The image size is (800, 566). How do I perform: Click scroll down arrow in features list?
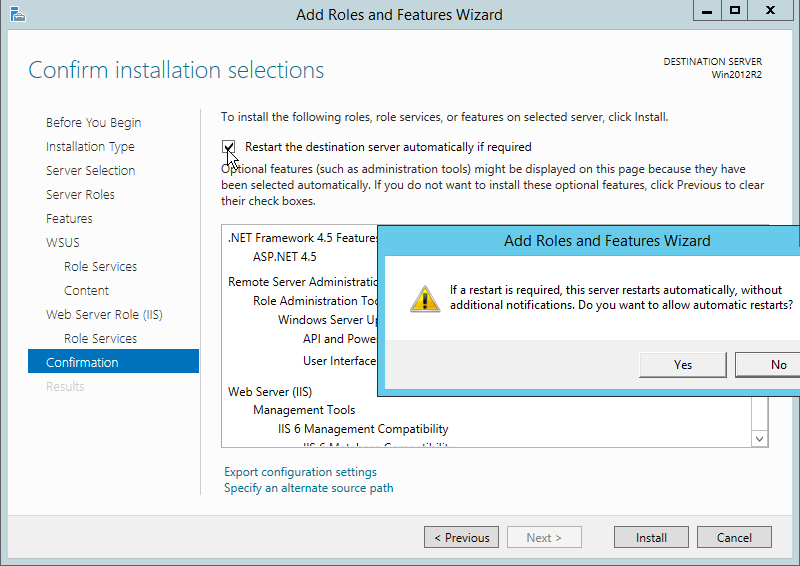pyautogui.click(x=759, y=439)
